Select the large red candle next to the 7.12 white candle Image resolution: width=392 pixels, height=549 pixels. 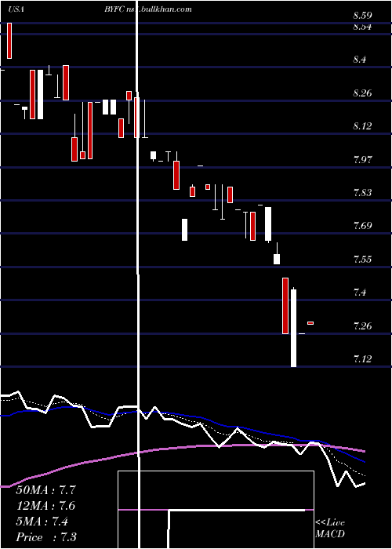[x=285, y=306]
